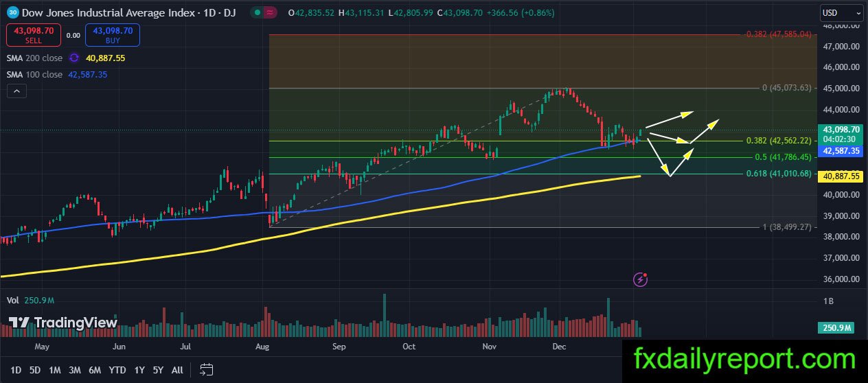Switch to the 1M time range

pyautogui.click(x=54, y=370)
